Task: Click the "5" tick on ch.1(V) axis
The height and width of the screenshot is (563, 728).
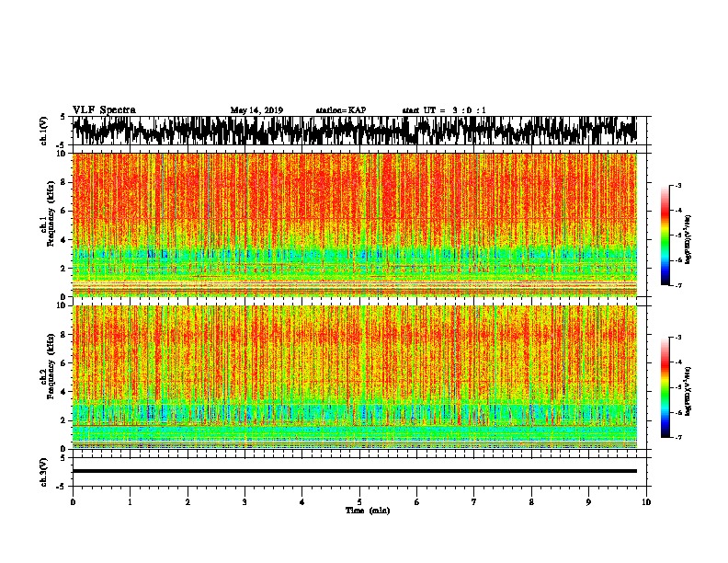Action: click(x=64, y=117)
